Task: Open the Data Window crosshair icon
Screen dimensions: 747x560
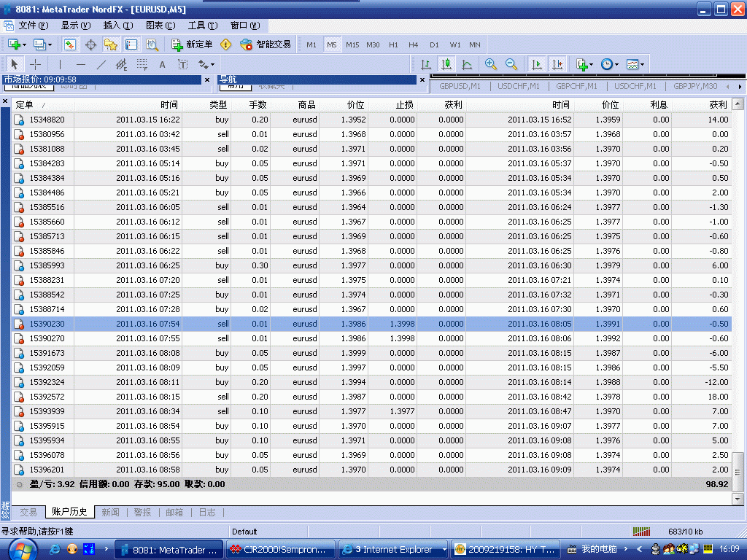Action: click(91, 44)
